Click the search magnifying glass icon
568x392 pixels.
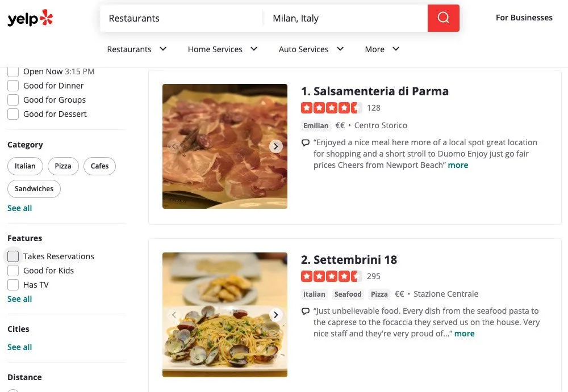tap(443, 18)
